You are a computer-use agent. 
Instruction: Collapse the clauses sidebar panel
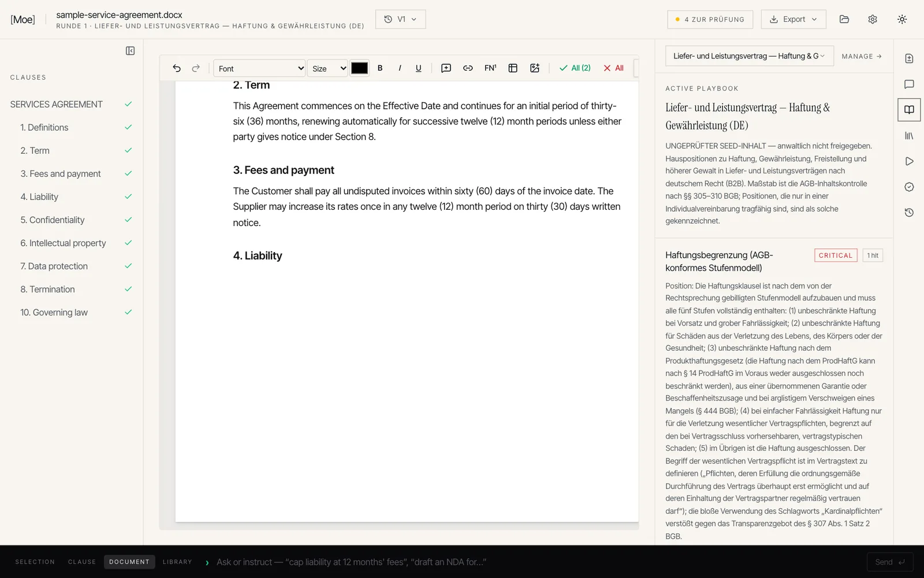coord(131,51)
